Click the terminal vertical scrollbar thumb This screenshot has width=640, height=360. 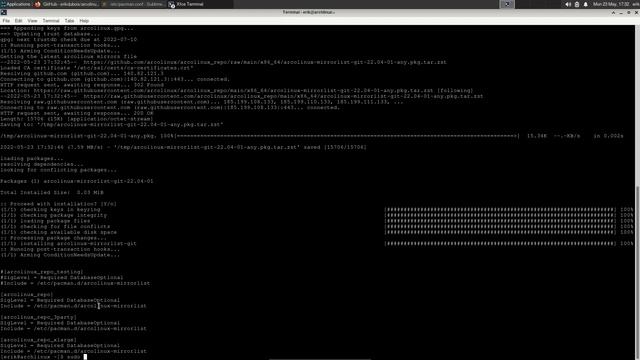coord(638,273)
